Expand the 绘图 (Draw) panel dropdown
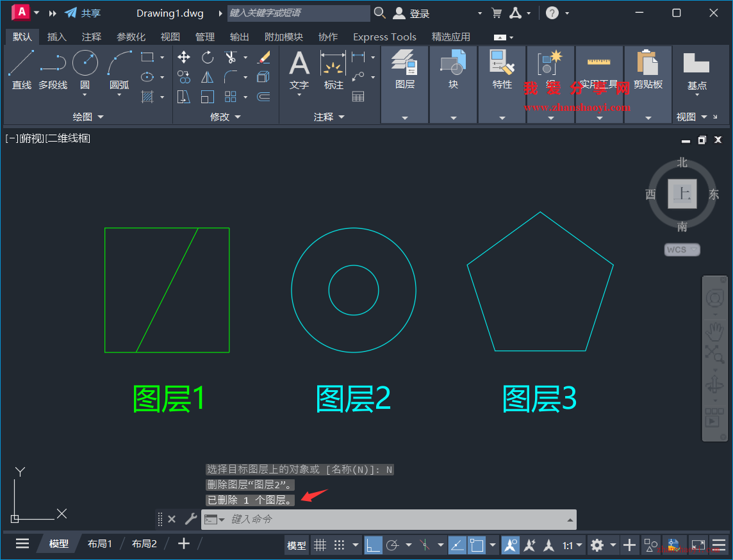The image size is (733, 560). [x=88, y=117]
